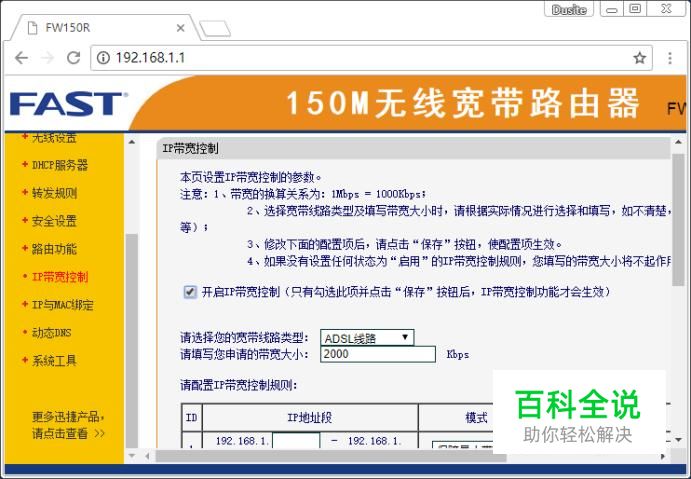Open the Chrome three-dot menu
This screenshot has height=479, width=691.
[670, 58]
